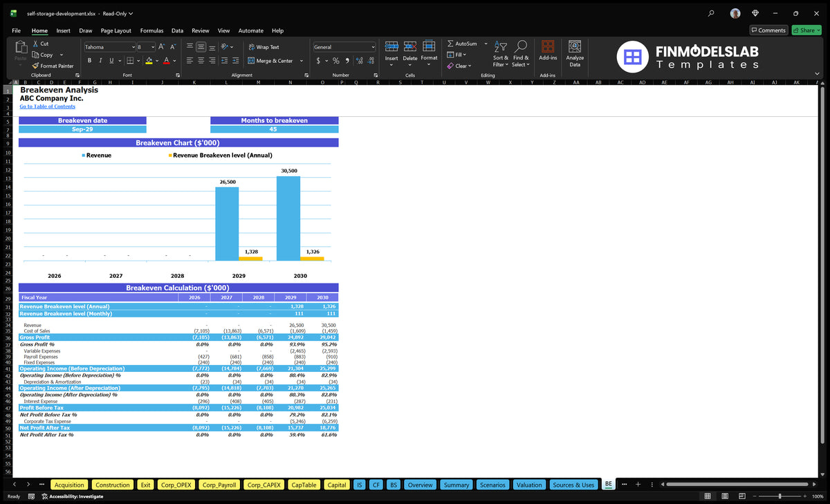The height and width of the screenshot is (504, 830).
Task: Click the Increase Font Size icon
Action: [x=162, y=47]
